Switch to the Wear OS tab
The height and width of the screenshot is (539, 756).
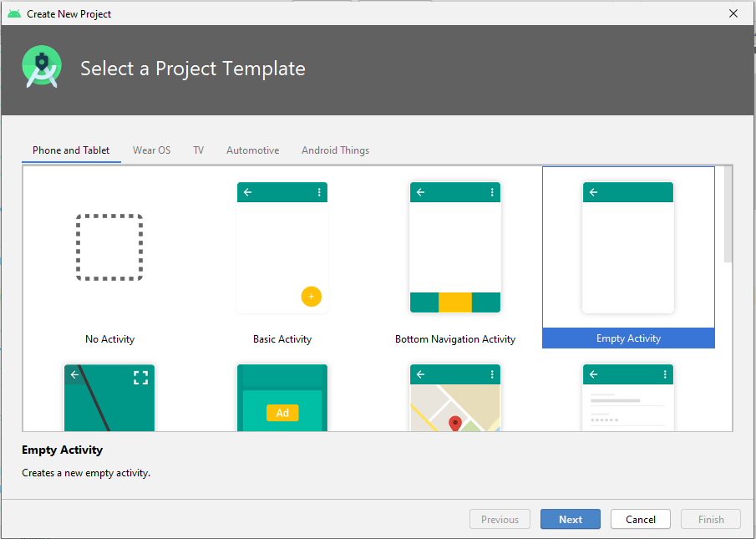(151, 150)
